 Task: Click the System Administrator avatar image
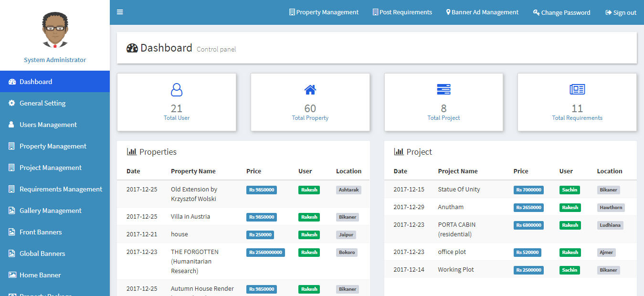55,30
